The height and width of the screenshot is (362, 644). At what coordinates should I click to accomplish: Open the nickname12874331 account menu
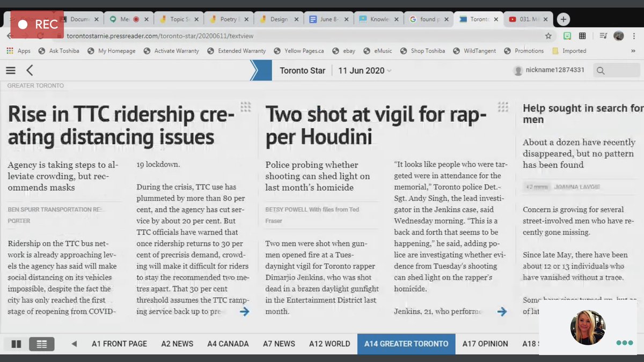coord(555,70)
